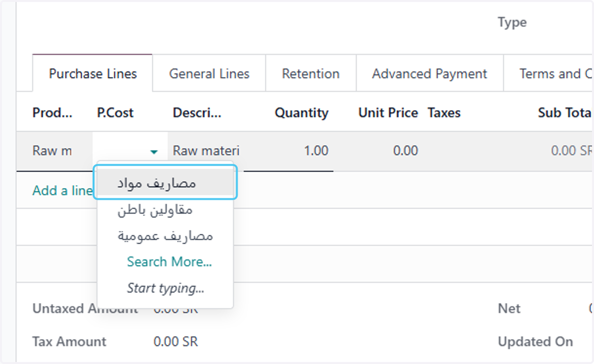Switch to the Purchase Lines tab

(93, 74)
